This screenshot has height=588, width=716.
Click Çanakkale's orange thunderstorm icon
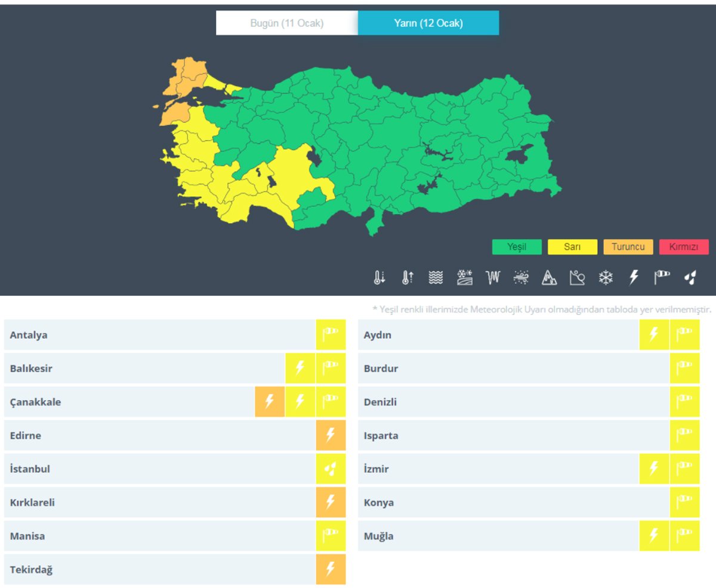coord(269,402)
